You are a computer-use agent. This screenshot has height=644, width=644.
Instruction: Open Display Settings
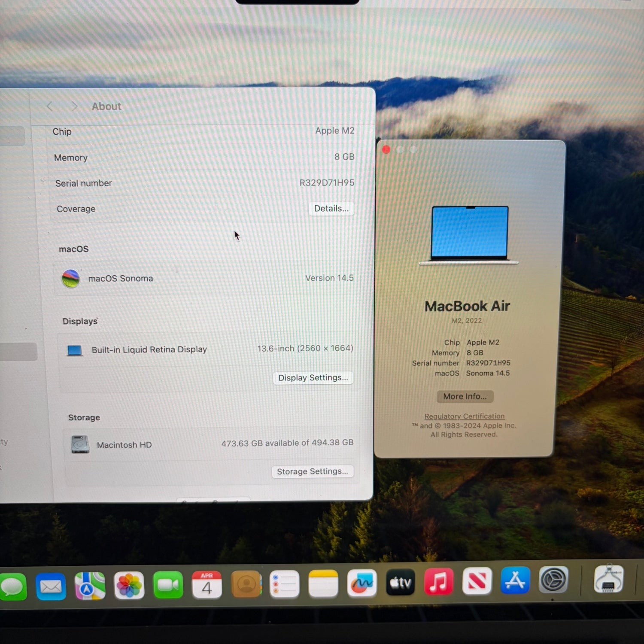click(313, 378)
